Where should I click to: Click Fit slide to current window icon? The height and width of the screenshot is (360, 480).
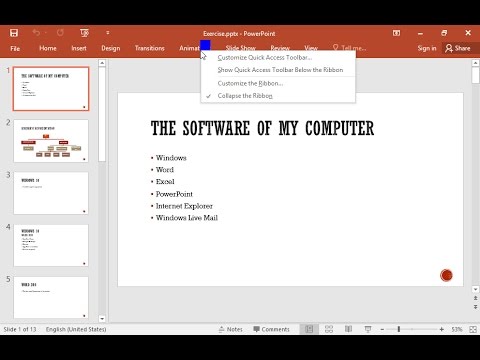pyautogui.click(x=473, y=329)
